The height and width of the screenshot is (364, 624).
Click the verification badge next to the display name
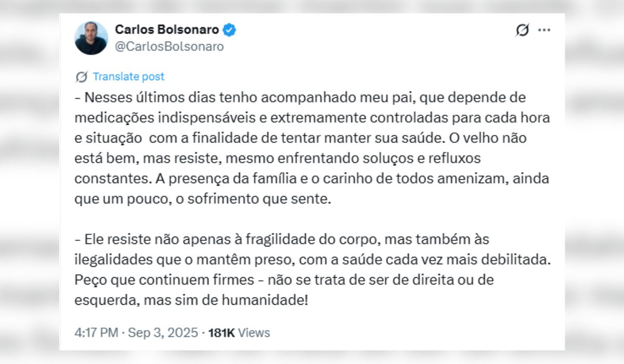click(228, 30)
